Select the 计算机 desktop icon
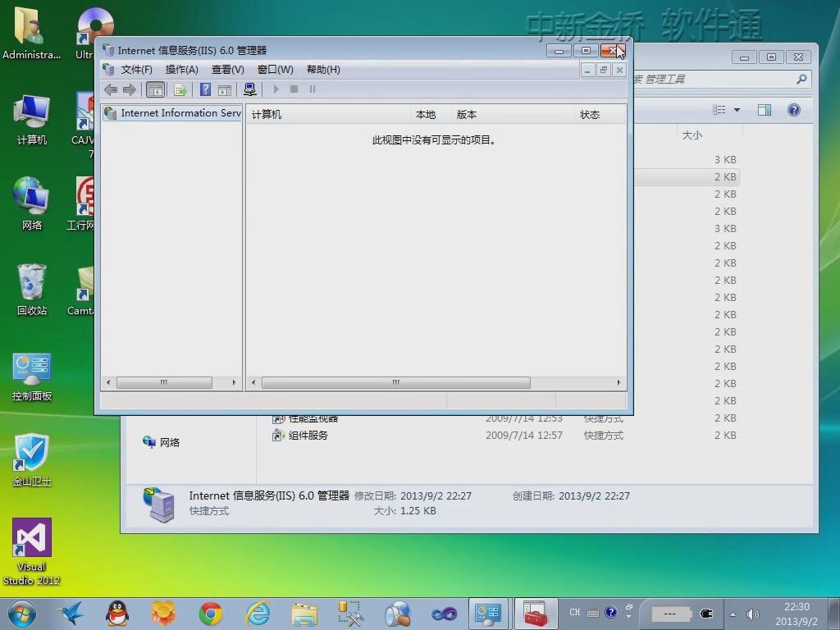 coord(32,120)
